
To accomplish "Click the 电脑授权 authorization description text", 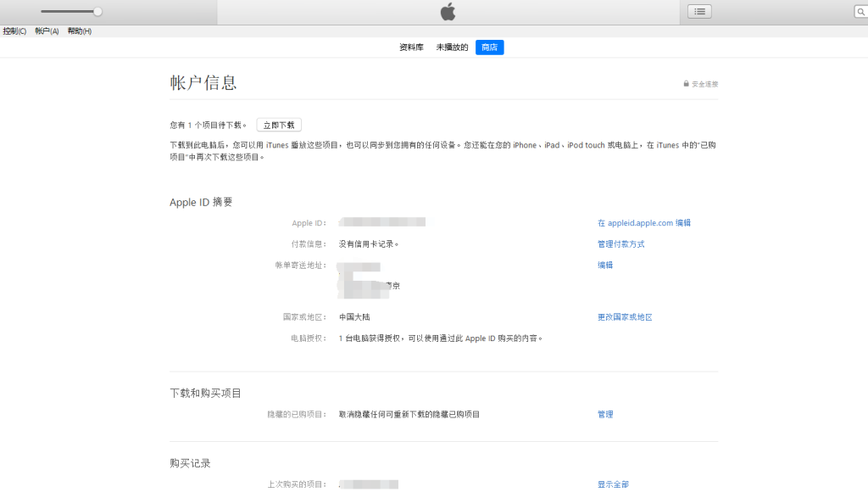I will 440,338.
